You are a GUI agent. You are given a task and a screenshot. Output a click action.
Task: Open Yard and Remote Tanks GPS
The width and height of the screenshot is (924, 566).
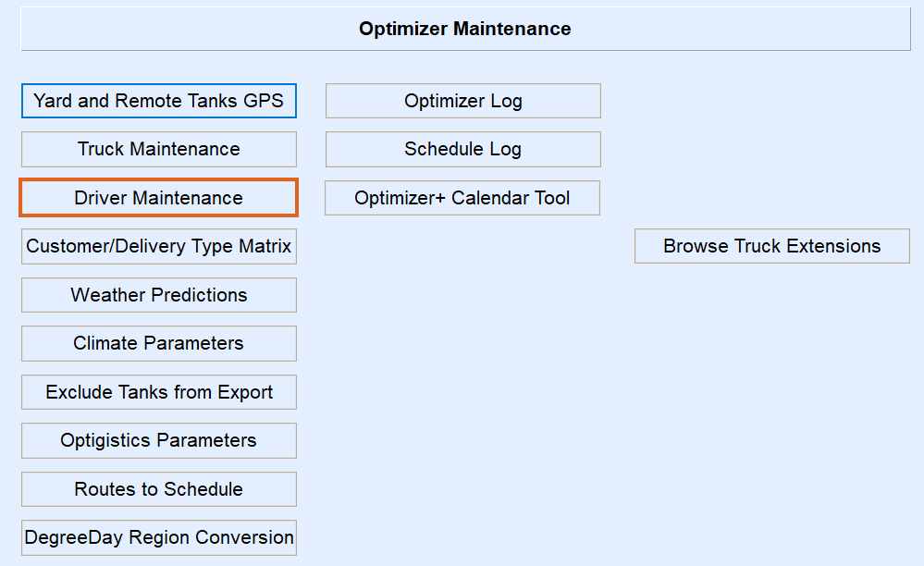click(159, 101)
